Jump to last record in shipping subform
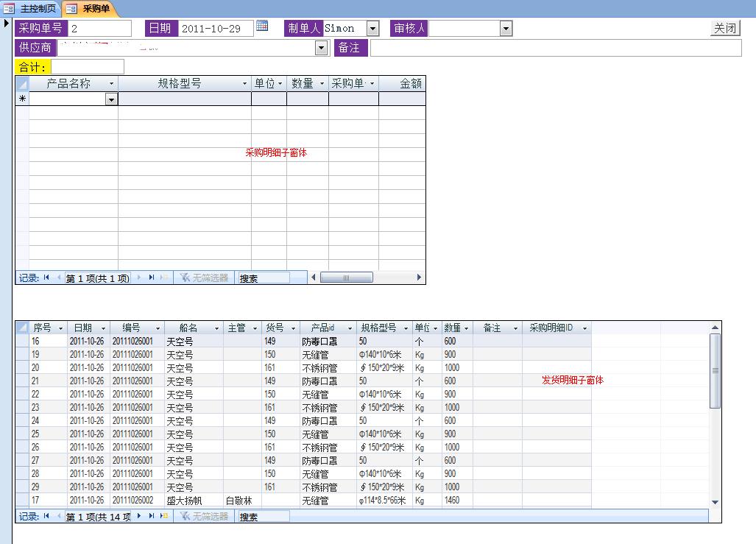 pyautogui.click(x=152, y=516)
